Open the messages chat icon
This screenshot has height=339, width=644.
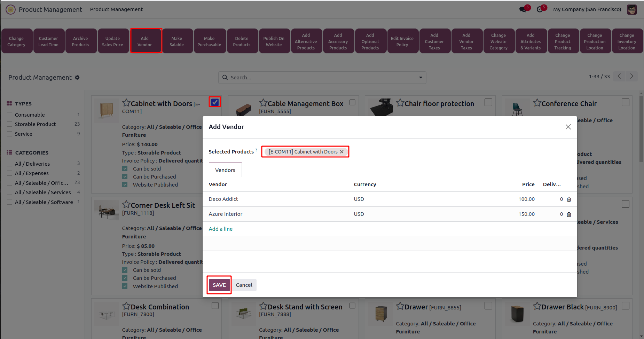click(523, 9)
